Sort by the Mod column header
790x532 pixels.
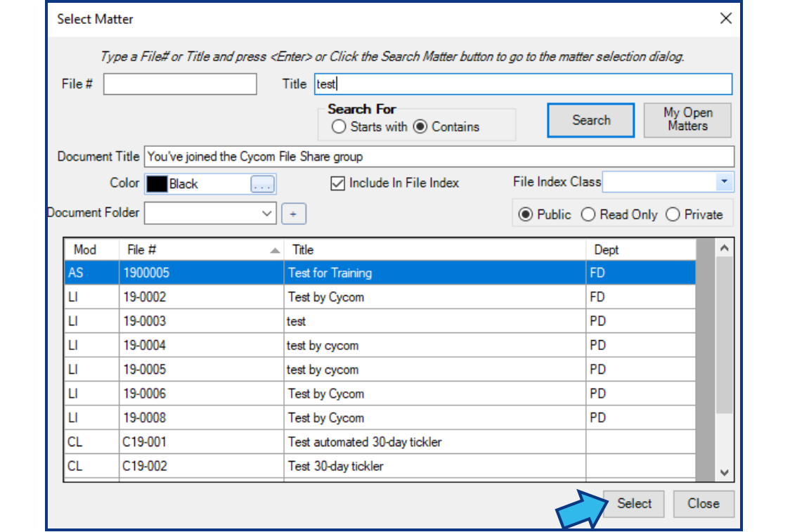pyautogui.click(x=91, y=250)
